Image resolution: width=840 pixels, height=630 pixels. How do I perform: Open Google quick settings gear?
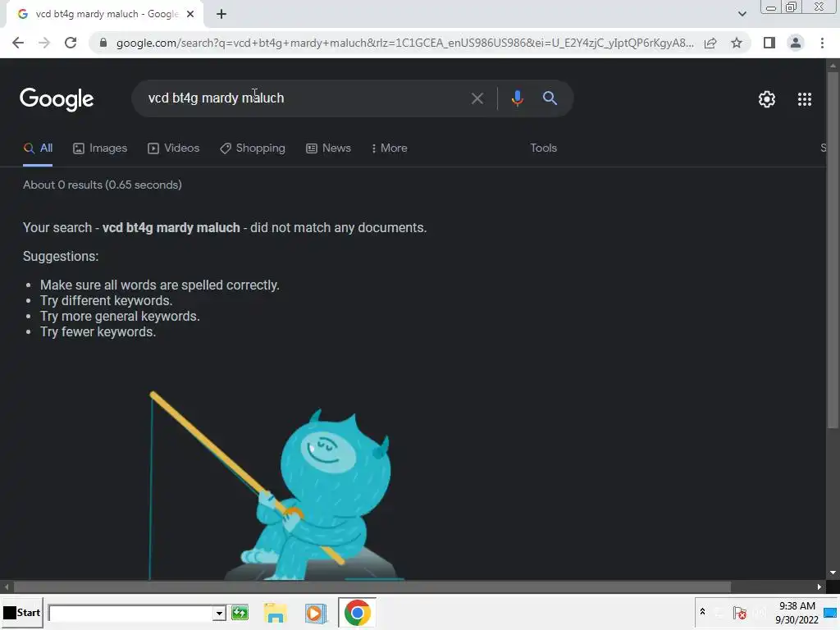click(767, 99)
